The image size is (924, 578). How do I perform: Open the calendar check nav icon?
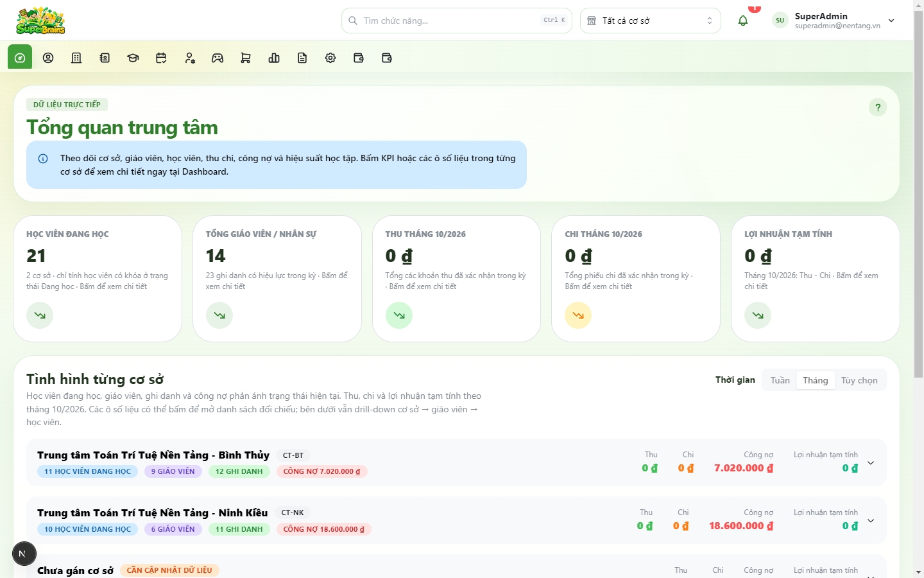[161, 58]
